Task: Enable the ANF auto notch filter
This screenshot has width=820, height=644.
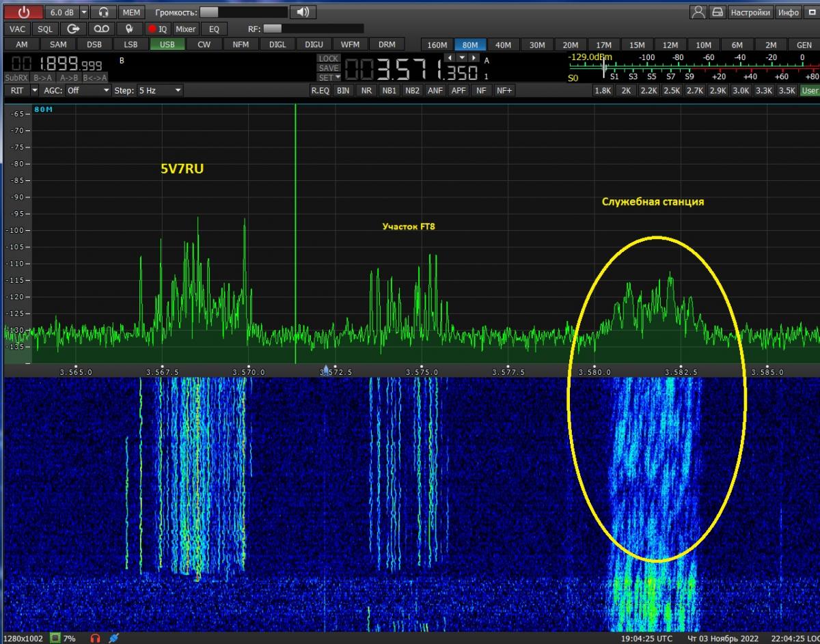Action: click(x=435, y=90)
